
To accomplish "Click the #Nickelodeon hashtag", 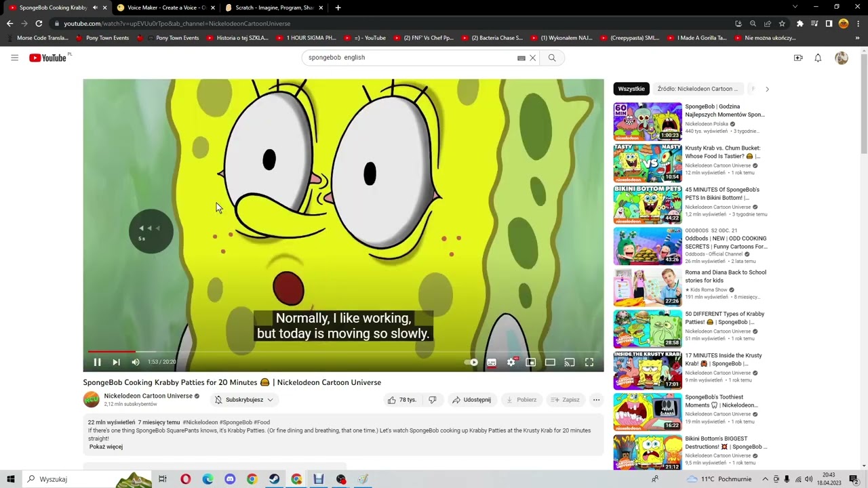I will click(200, 422).
